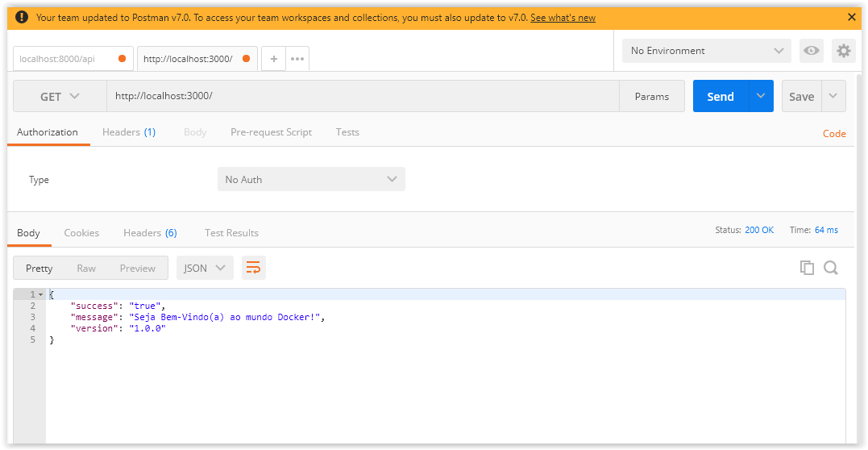The image size is (868, 450).
Task: Search the response with magnifier icon
Action: pos(830,268)
